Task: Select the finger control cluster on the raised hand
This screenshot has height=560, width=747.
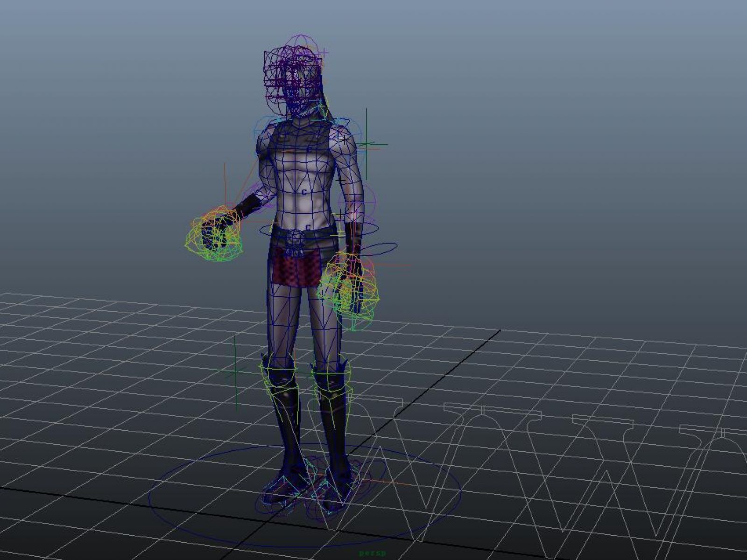Action: pos(215,233)
